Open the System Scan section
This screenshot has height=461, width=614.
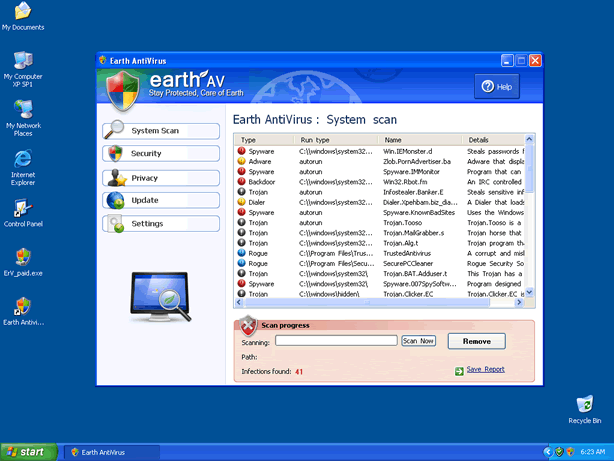[x=160, y=131]
